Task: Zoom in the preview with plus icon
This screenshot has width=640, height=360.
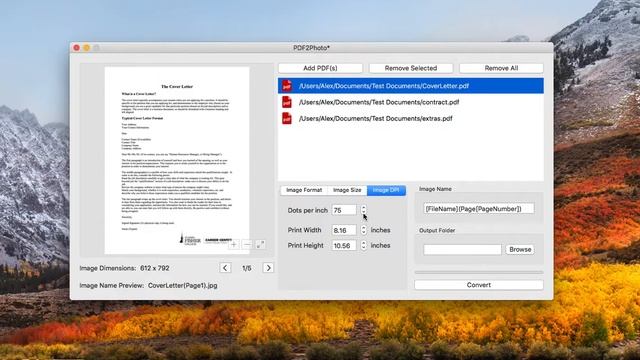Action: pyautogui.click(x=233, y=244)
